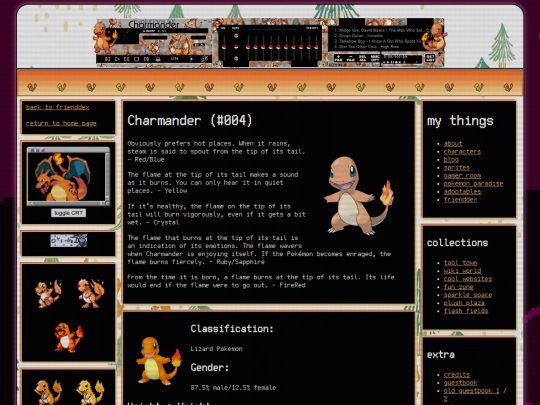Viewport: 540px width, 405px height.
Task: Open the 'old guestbook 1' link
Action: (x=471, y=391)
